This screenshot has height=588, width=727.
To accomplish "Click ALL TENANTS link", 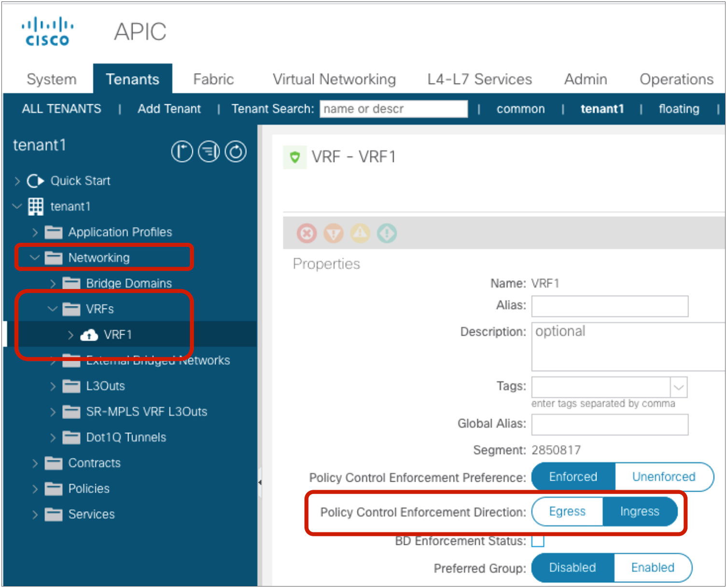I will tap(61, 109).
